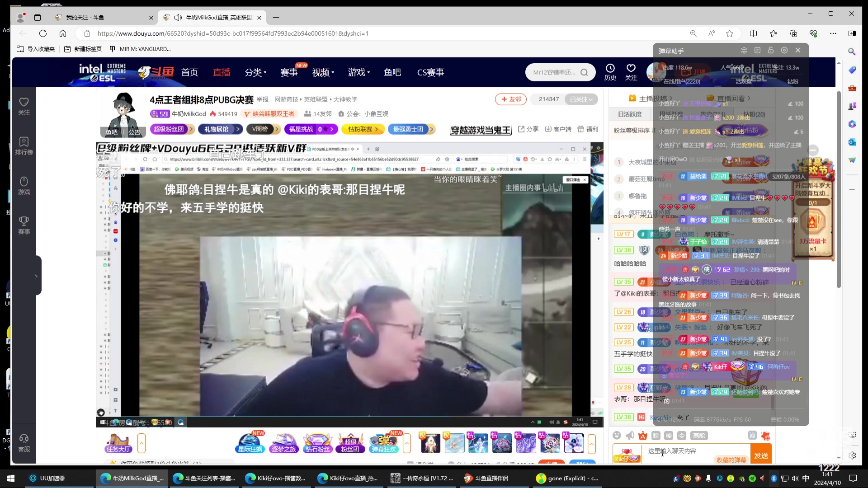Open 直播 in Douyu navigation
The image size is (868, 488).
[222, 72]
